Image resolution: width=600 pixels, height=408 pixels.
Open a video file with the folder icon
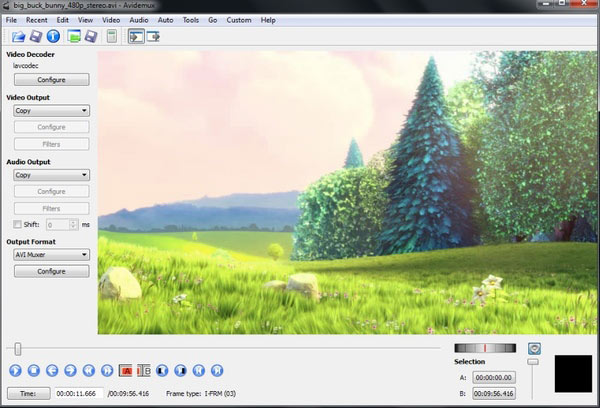[18, 37]
